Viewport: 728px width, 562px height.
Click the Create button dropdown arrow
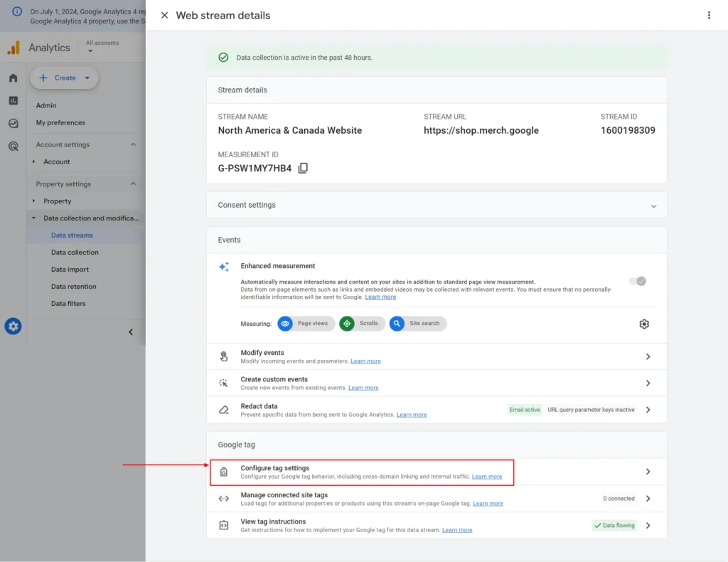click(85, 78)
